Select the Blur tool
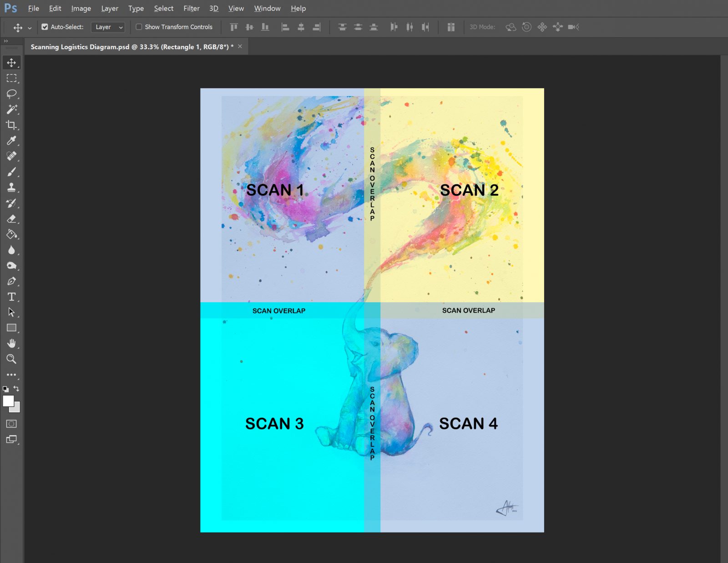The width and height of the screenshot is (728, 563). click(11, 250)
